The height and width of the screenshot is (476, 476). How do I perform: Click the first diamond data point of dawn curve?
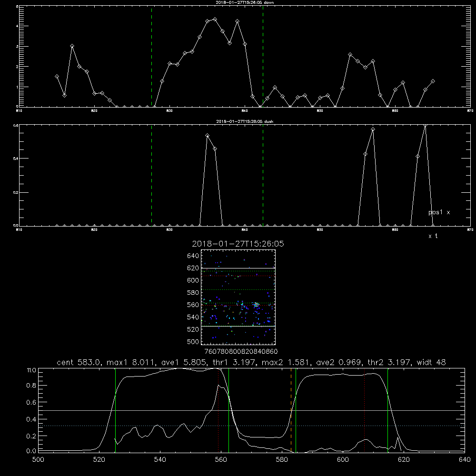pyautogui.click(x=57, y=77)
